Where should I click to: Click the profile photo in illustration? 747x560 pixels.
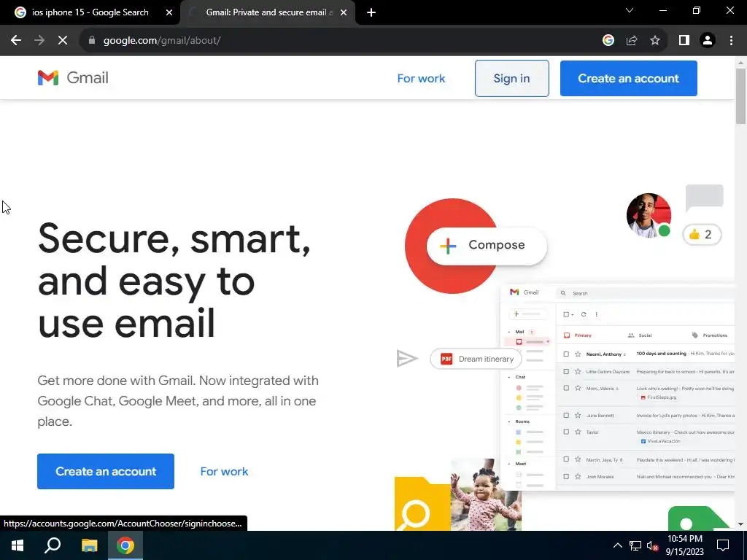click(x=649, y=215)
